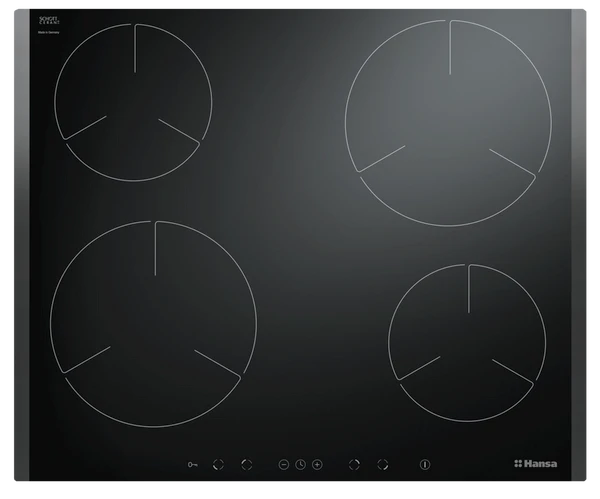Toggle the power on/off button
This screenshot has height=499, width=600.
point(425,464)
